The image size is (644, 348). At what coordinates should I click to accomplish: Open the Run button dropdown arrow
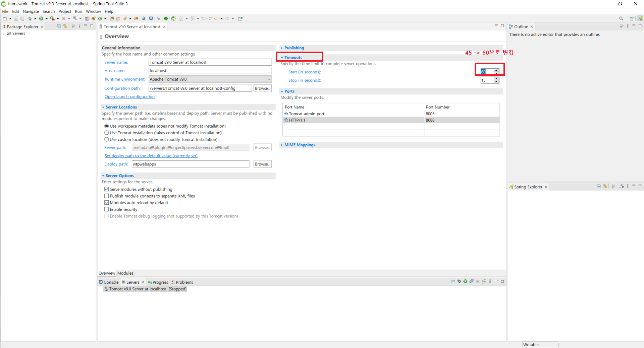pos(46,18)
